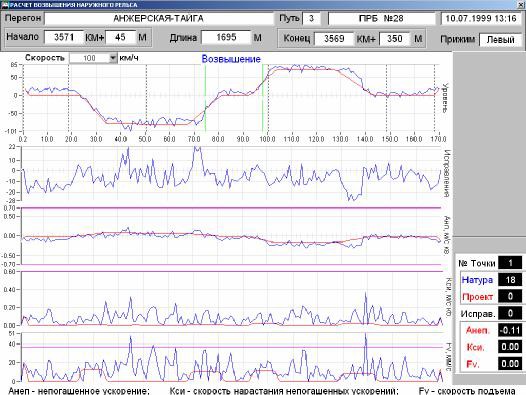Viewport: 526px width, 395px height.
Task: Click the Натура value 18
Action: 510,280
